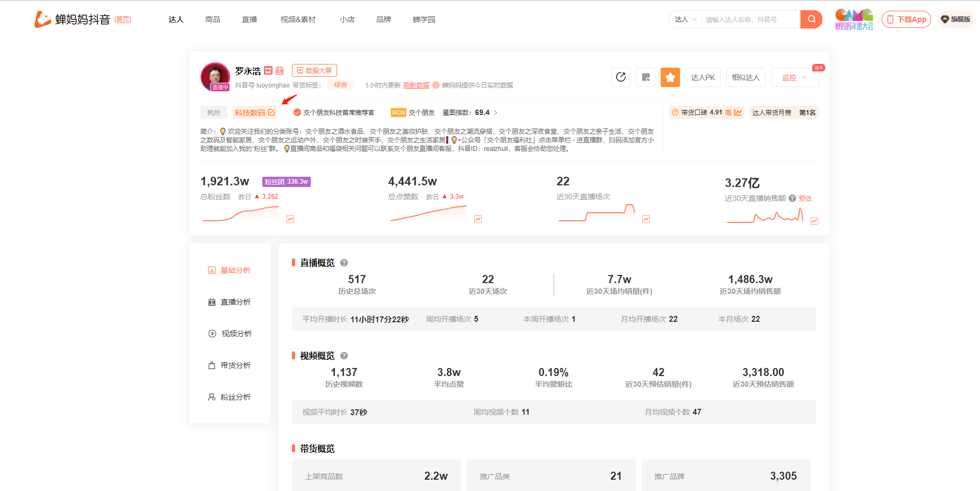Click the 首页 link by the logo

tap(123, 19)
